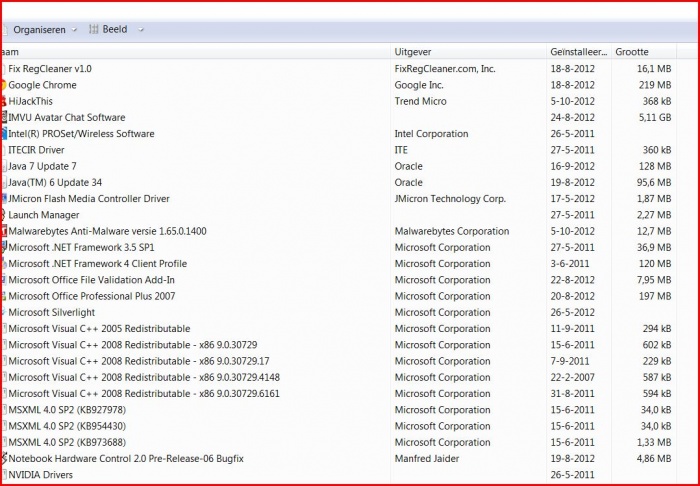Click the HiJackThis icon
Screen dimensions: 700x486
click(4, 101)
